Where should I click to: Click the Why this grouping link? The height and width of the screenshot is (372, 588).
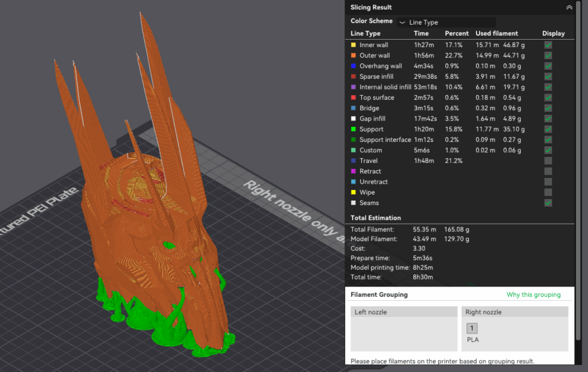click(x=533, y=295)
